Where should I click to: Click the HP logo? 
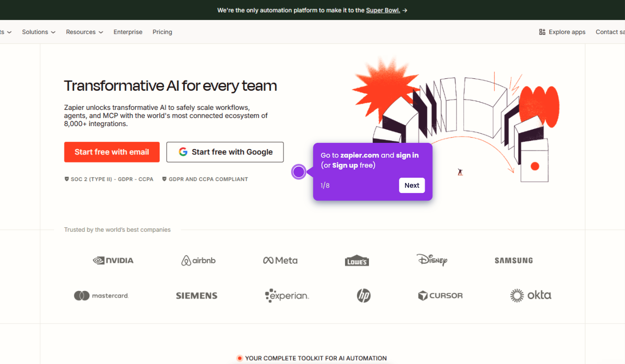click(364, 296)
